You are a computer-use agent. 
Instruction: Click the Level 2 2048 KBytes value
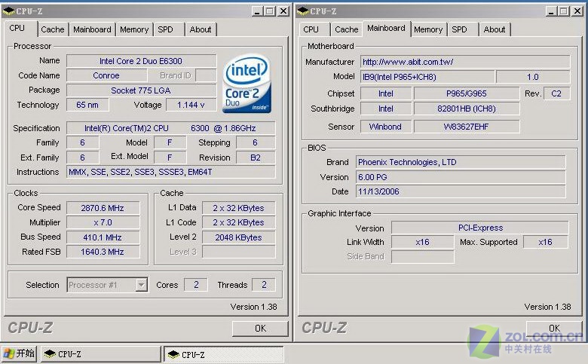238,237
